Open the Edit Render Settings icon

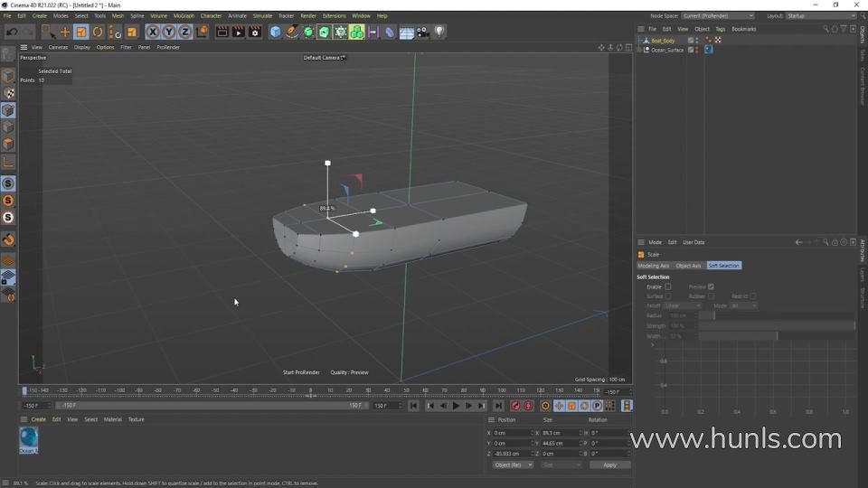click(255, 32)
